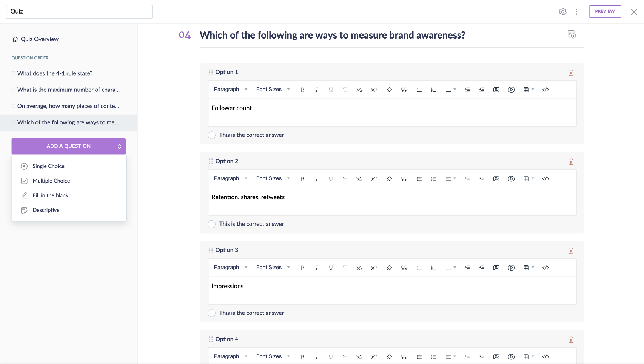Delete Option 2 using trash icon

click(571, 162)
